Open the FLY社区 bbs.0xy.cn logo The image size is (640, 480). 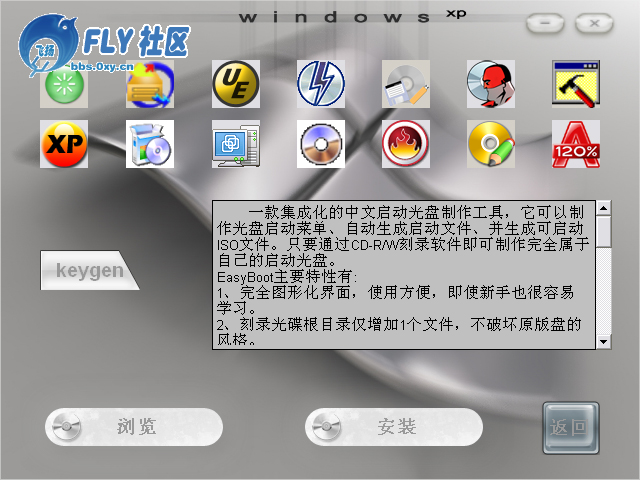coord(104,43)
